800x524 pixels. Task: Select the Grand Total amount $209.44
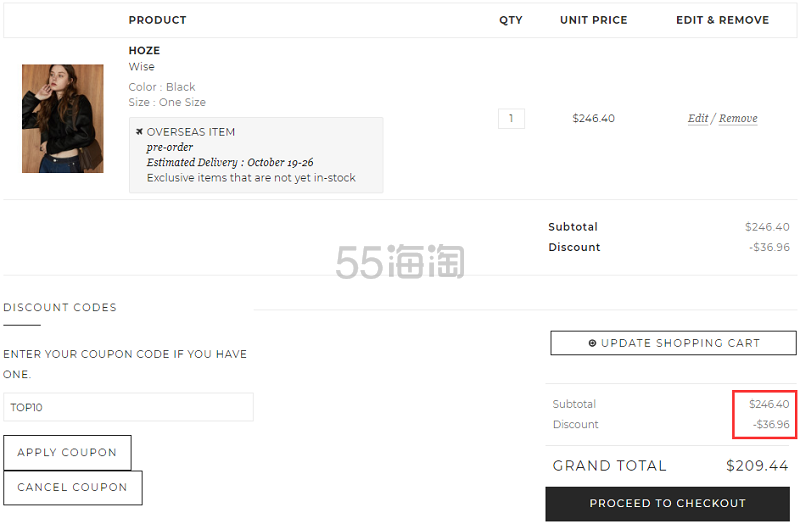[757, 466]
